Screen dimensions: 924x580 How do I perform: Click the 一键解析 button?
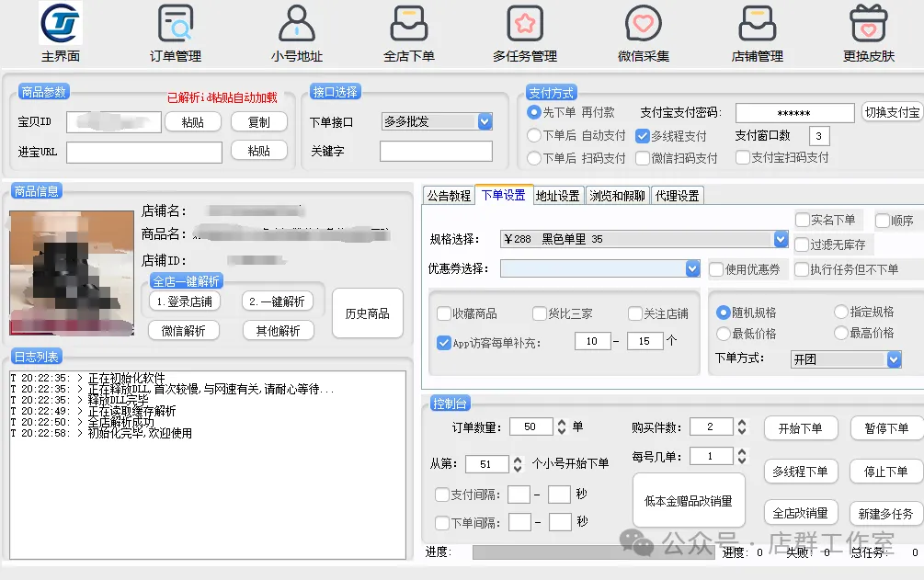tap(278, 301)
